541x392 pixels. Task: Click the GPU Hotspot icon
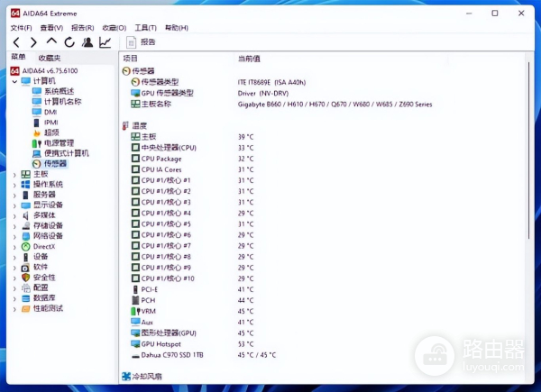135,343
